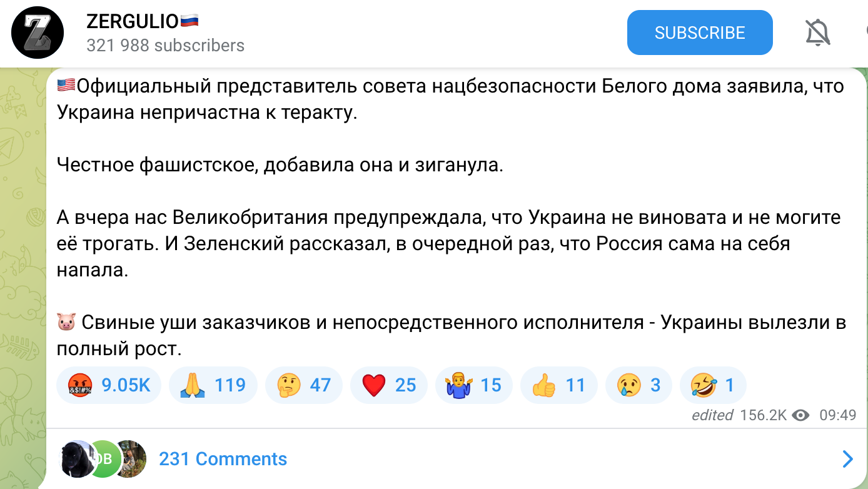Add a praying hands reaction
This screenshot has width=868, height=489.
point(213,385)
